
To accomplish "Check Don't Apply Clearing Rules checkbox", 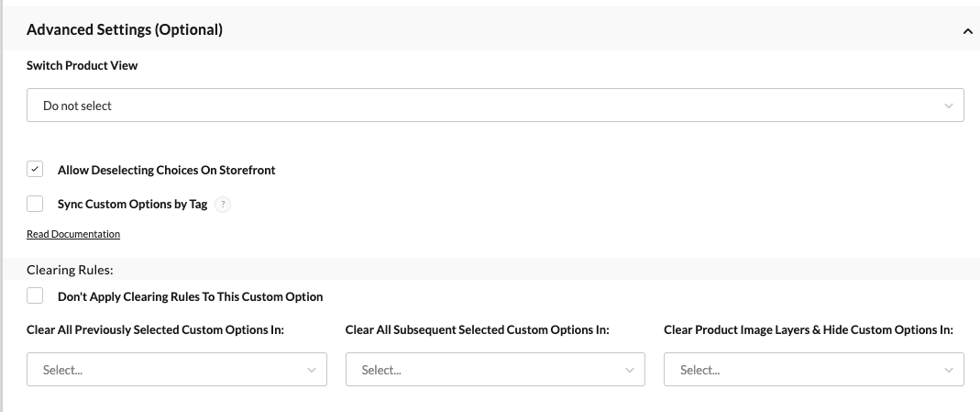I will point(35,295).
